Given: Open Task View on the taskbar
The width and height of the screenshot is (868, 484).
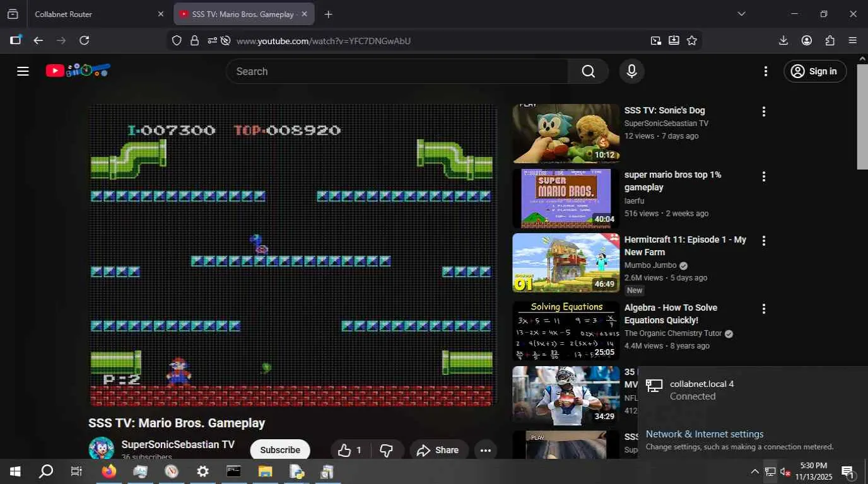Looking at the screenshot, I should click(76, 471).
